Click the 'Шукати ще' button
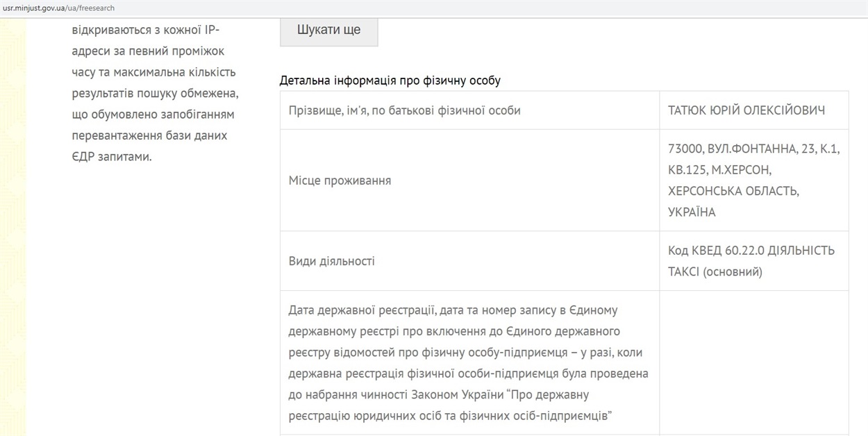This screenshot has width=868, height=436. pyautogui.click(x=328, y=31)
